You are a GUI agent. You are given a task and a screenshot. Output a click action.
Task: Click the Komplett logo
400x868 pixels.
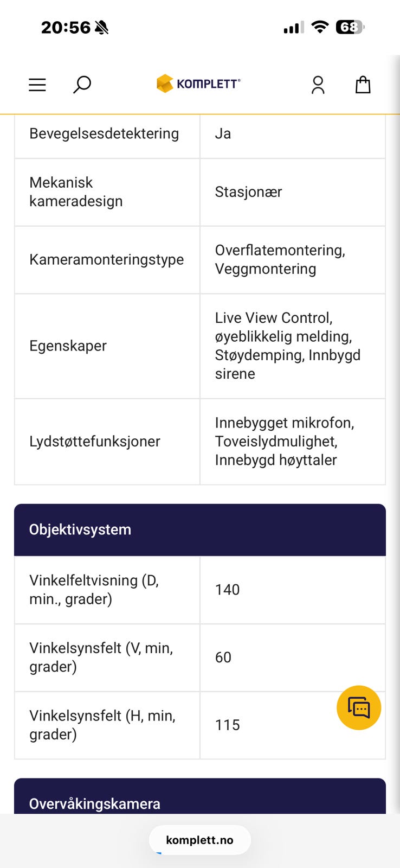198,84
